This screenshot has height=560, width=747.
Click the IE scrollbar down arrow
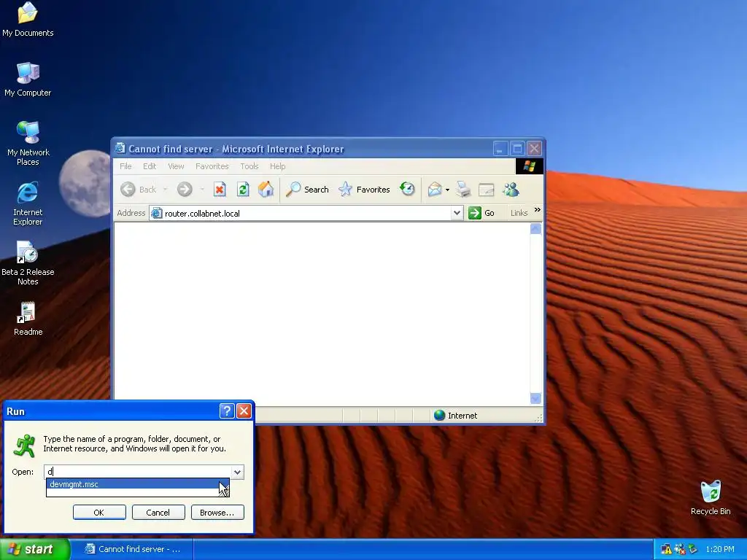tap(535, 398)
